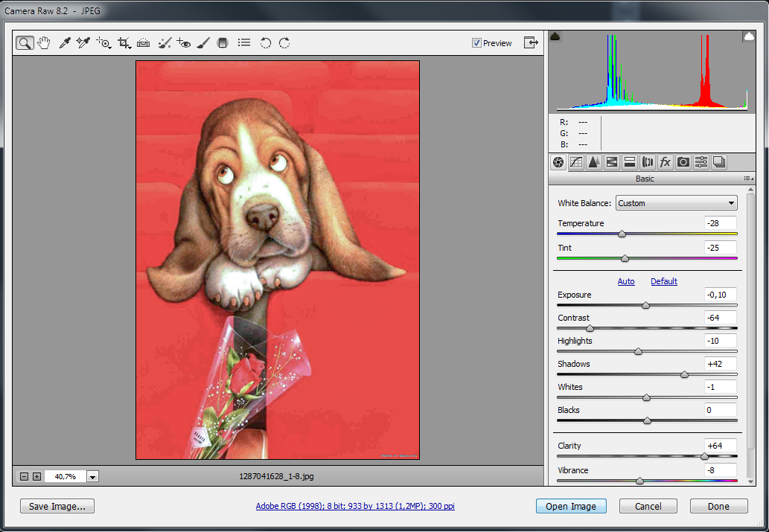Rotate image 90° counterclockwise
769x532 pixels.
point(265,43)
